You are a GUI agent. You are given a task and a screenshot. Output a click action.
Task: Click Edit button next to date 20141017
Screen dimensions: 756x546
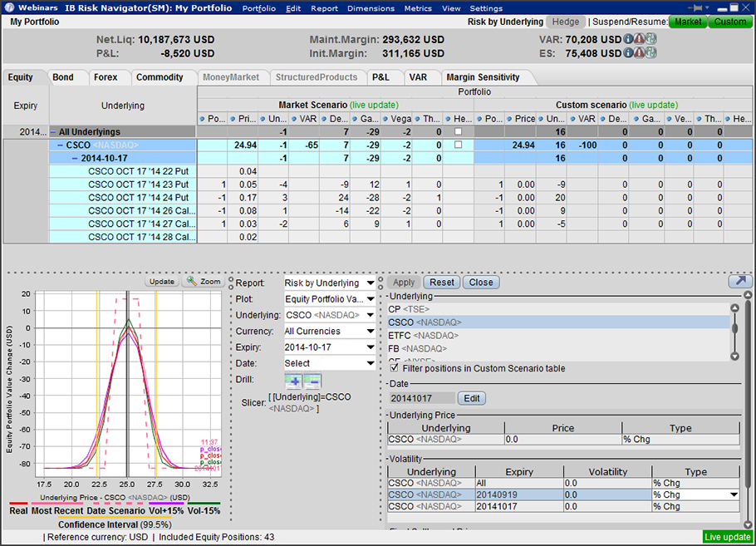472,398
